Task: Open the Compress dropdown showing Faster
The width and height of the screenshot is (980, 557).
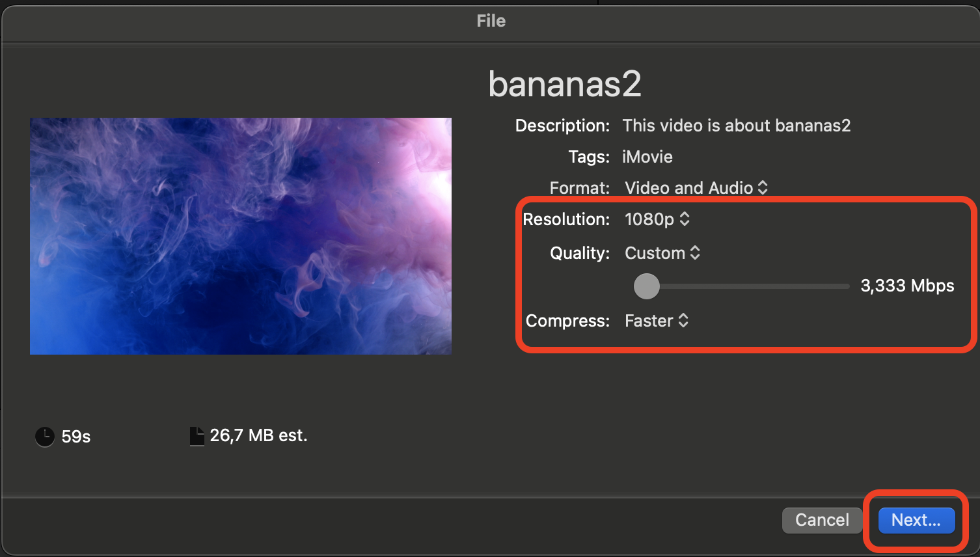Action: pos(649,321)
